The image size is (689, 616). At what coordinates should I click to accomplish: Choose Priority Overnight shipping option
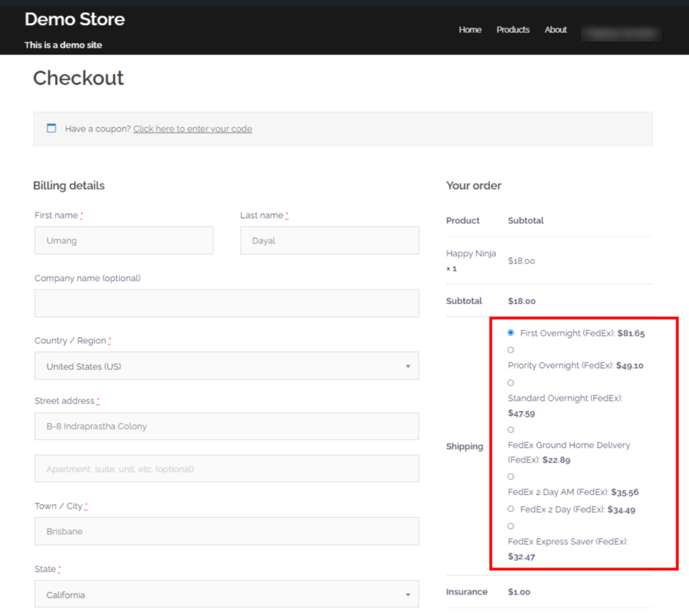point(510,349)
